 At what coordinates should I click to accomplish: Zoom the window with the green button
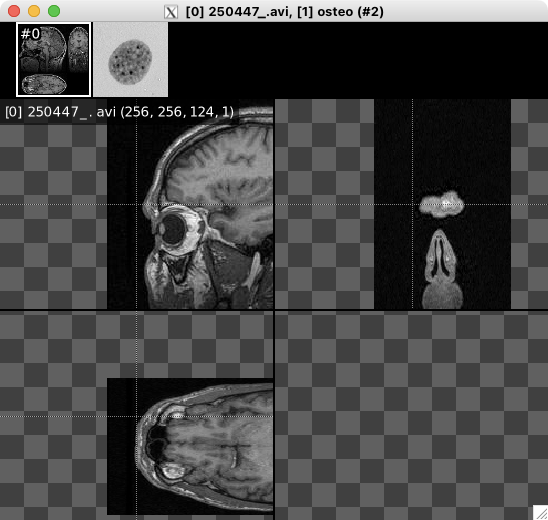(54, 11)
